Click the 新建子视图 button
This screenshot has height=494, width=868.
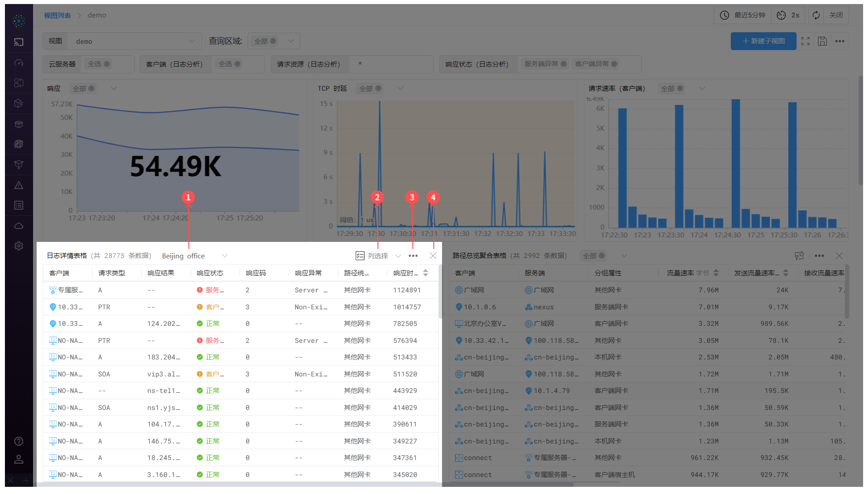(x=763, y=41)
